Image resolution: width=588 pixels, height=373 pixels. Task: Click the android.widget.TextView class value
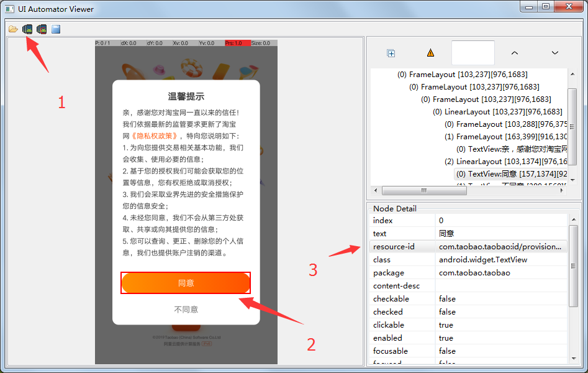(x=483, y=260)
